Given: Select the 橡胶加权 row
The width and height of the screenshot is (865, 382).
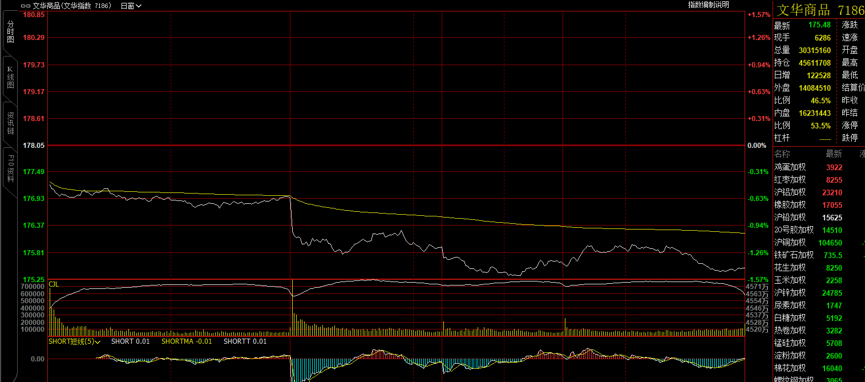Looking at the screenshot, I should click(x=819, y=205).
